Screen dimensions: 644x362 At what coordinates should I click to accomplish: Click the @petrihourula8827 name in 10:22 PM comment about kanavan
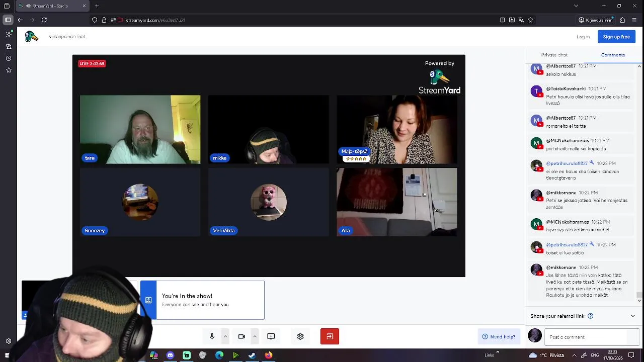[567, 163]
